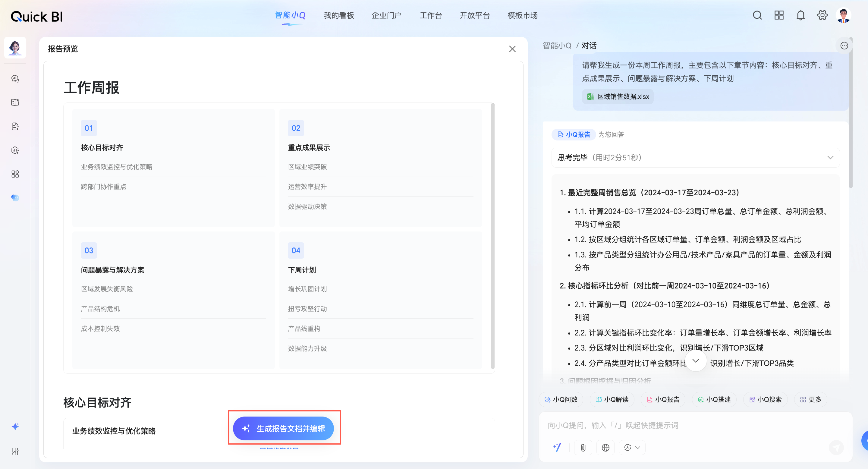Viewport: 868px width, 469px height.
Task: Click the paperclip attach file icon
Action: [583, 447]
